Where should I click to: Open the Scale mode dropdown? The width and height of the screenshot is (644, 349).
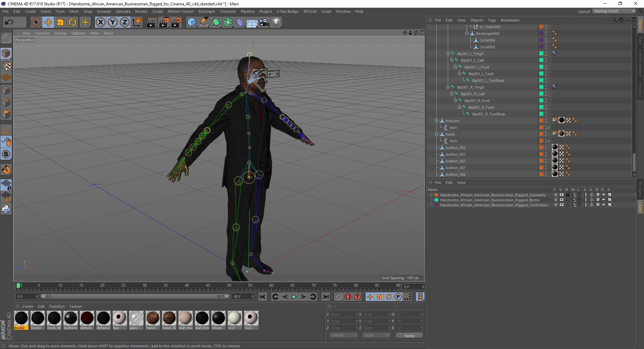(376, 335)
